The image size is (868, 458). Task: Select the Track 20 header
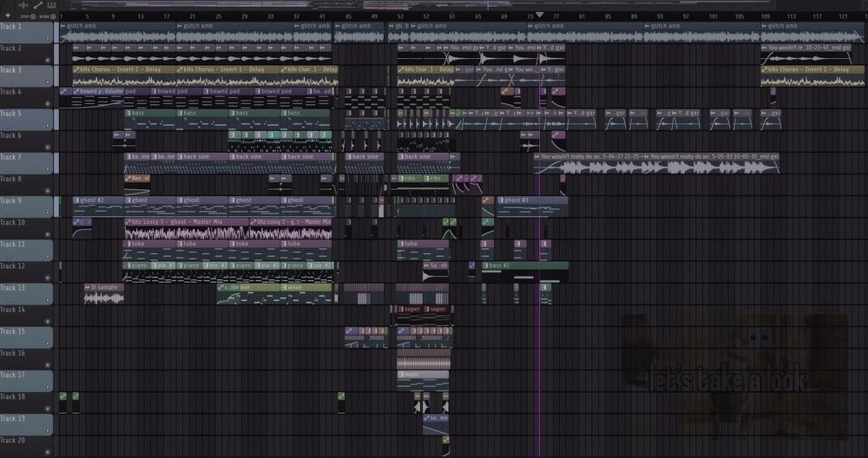[x=26, y=446]
